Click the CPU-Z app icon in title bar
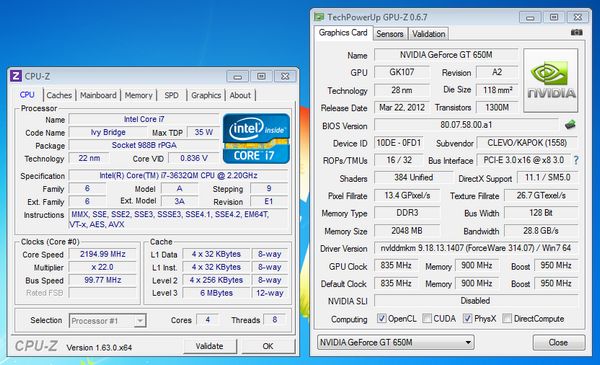The image size is (600, 365). 15,76
